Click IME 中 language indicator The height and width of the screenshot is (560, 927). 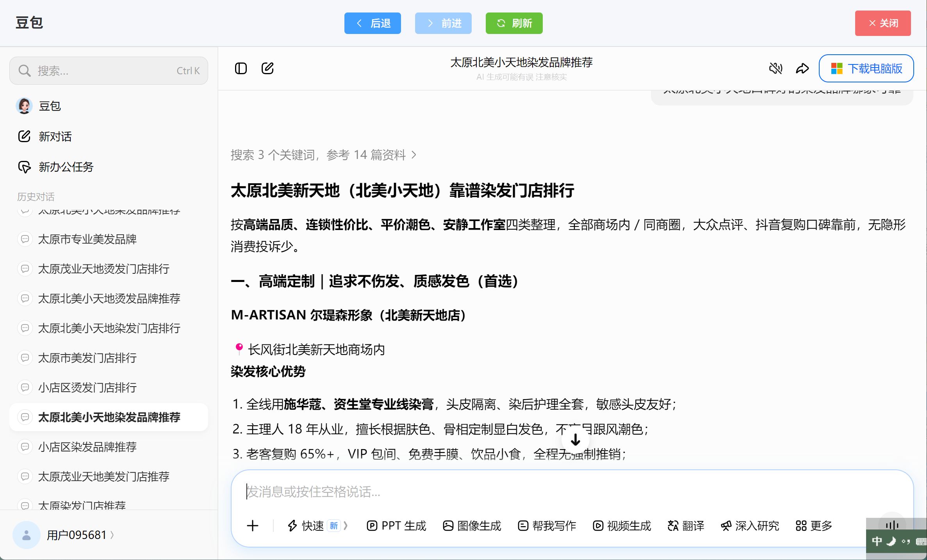click(x=877, y=541)
